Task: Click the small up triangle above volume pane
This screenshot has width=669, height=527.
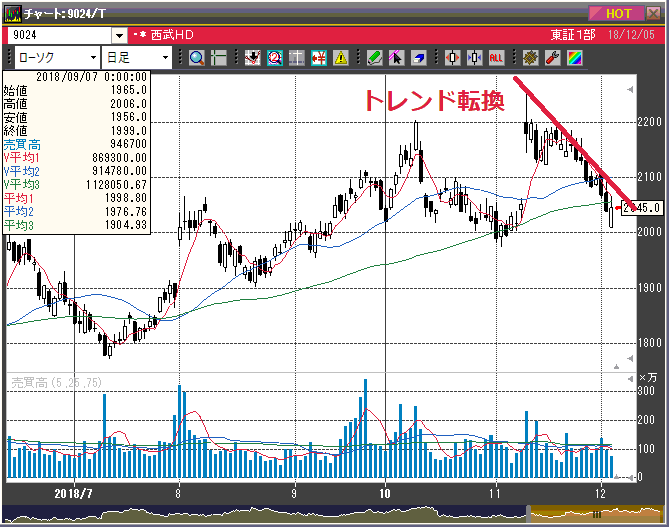Action: point(616,367)
